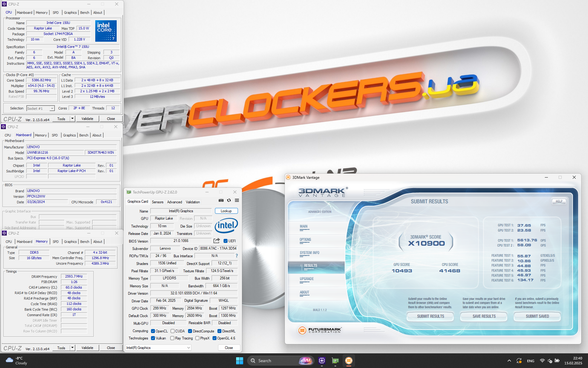Click Lookup button in GPU-Z

[226, 211]
